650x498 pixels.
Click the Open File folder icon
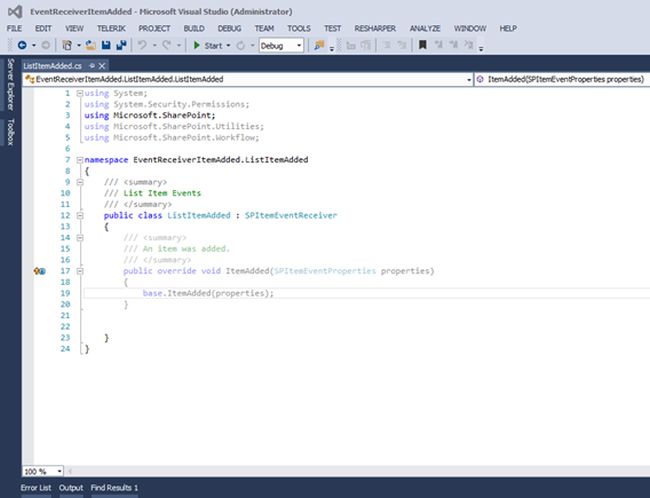(91, 45)
